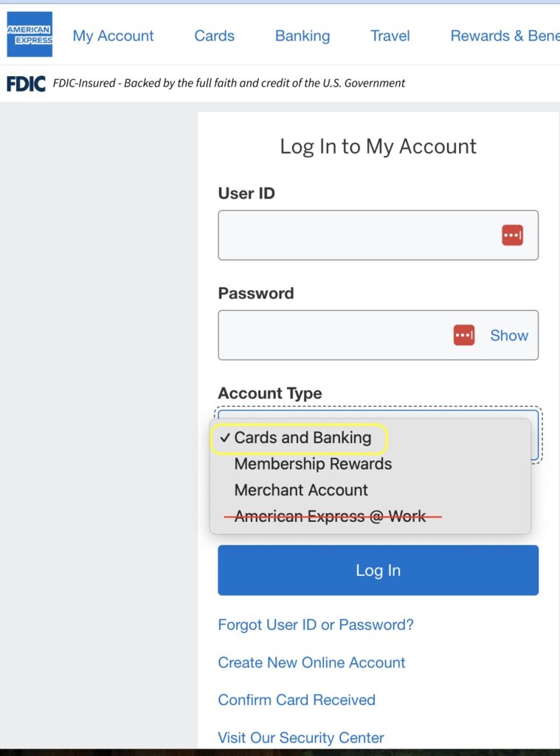Open Rewards & Benefits menu
The width and height of the screenshot is (560, 756).
pos(505,35)
